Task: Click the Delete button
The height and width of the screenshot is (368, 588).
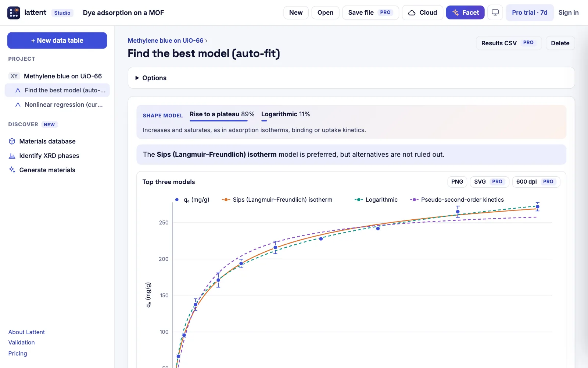Action: pos(560,43)
